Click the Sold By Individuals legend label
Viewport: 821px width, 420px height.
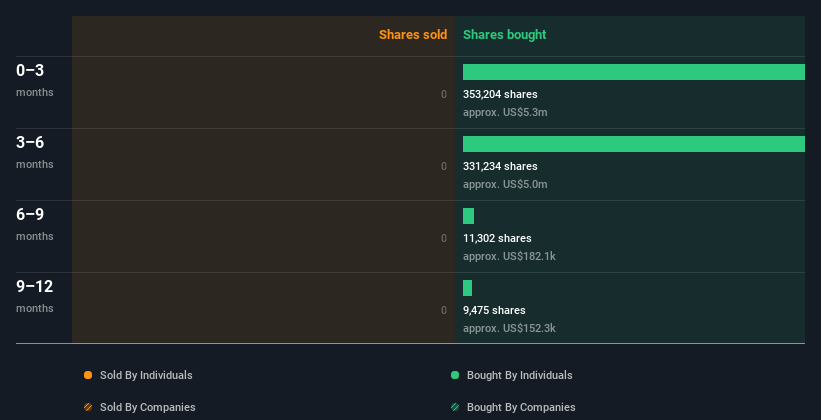[146, 375]
